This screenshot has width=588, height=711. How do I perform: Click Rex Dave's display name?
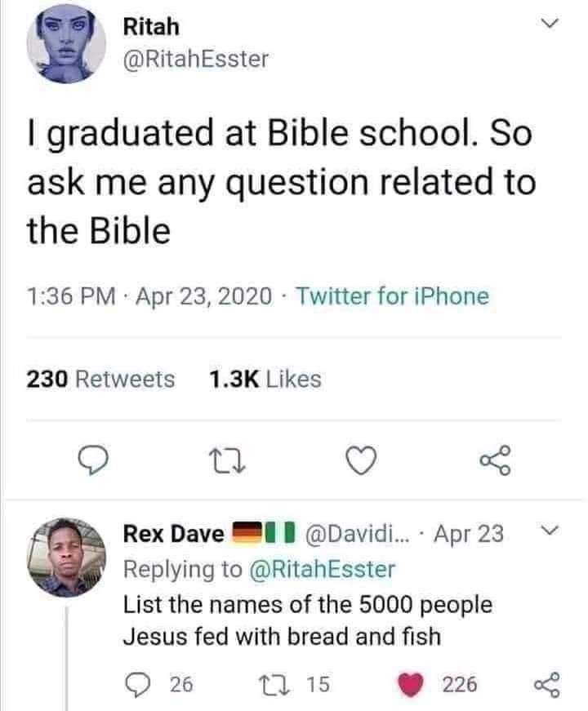pyautogui.click(x=172, y=535)
